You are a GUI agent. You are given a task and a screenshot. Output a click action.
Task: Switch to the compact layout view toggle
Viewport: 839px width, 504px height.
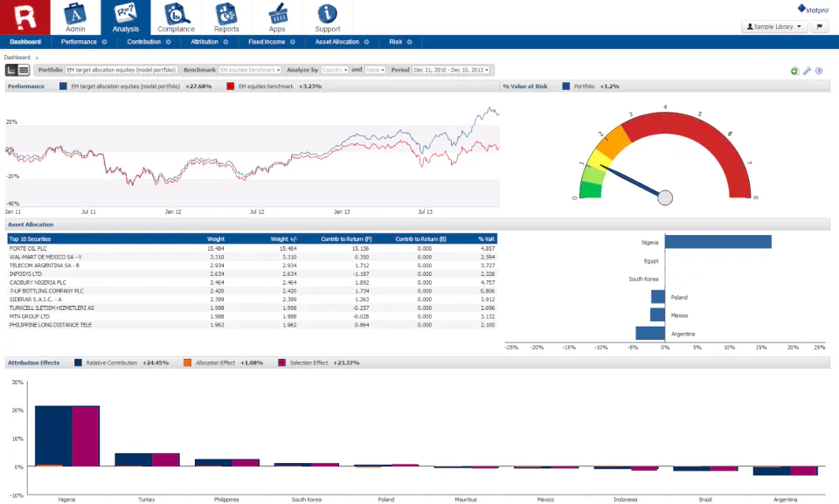(24, 70)
